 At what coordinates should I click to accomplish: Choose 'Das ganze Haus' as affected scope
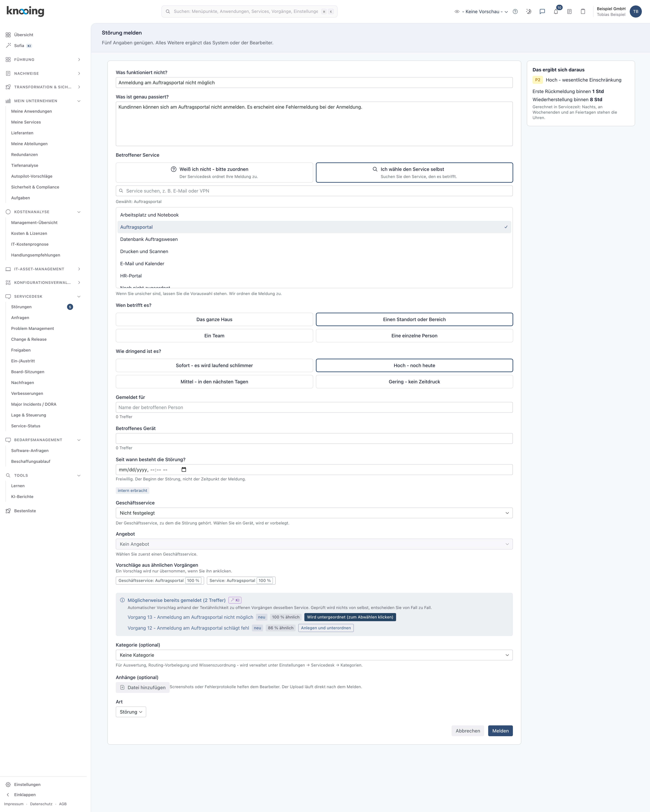tap(214, 319)
